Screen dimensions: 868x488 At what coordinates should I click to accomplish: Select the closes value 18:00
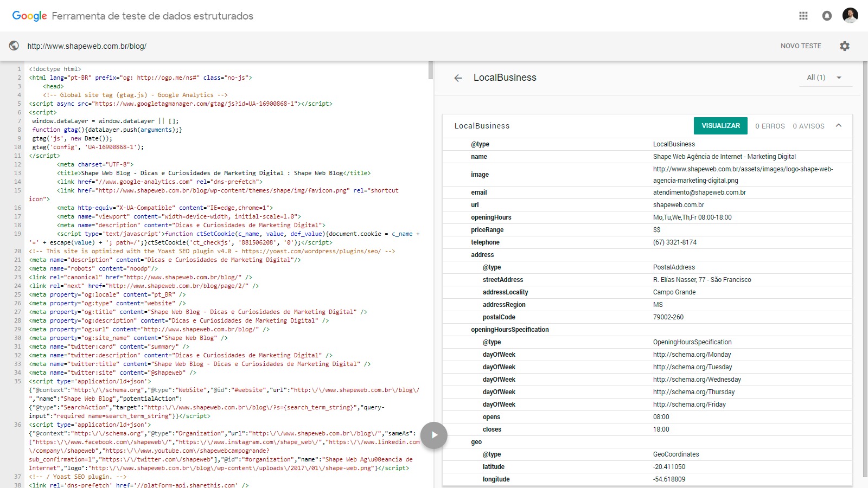click(x=661, y=429)
